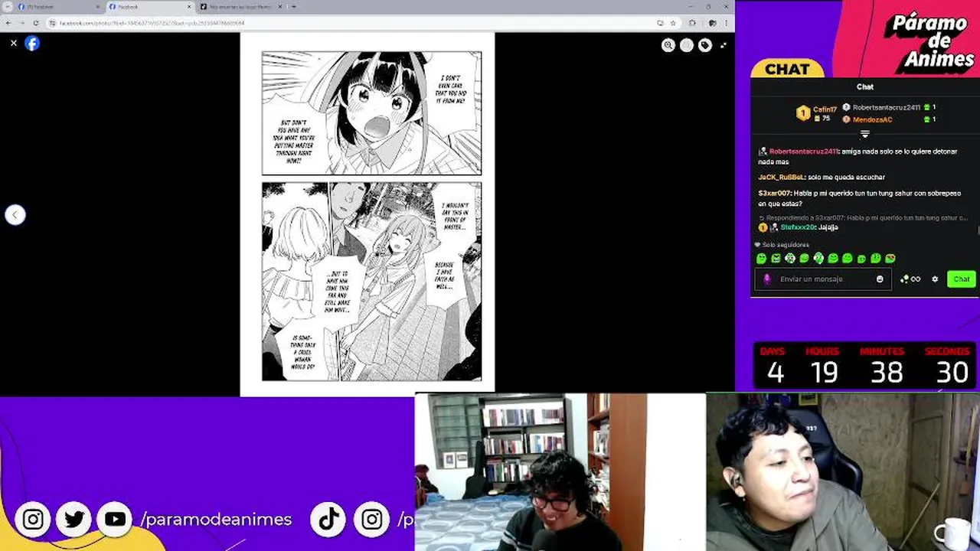Open the channel points icon
The image size is (980, 551).
pyautogui.click(x=910, y=279)
